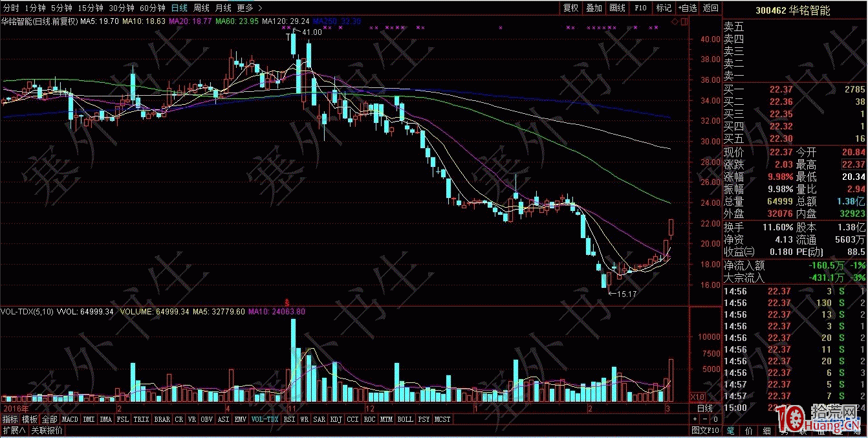
Task: Switch indicator to ASI
Action: pos(224,419)
